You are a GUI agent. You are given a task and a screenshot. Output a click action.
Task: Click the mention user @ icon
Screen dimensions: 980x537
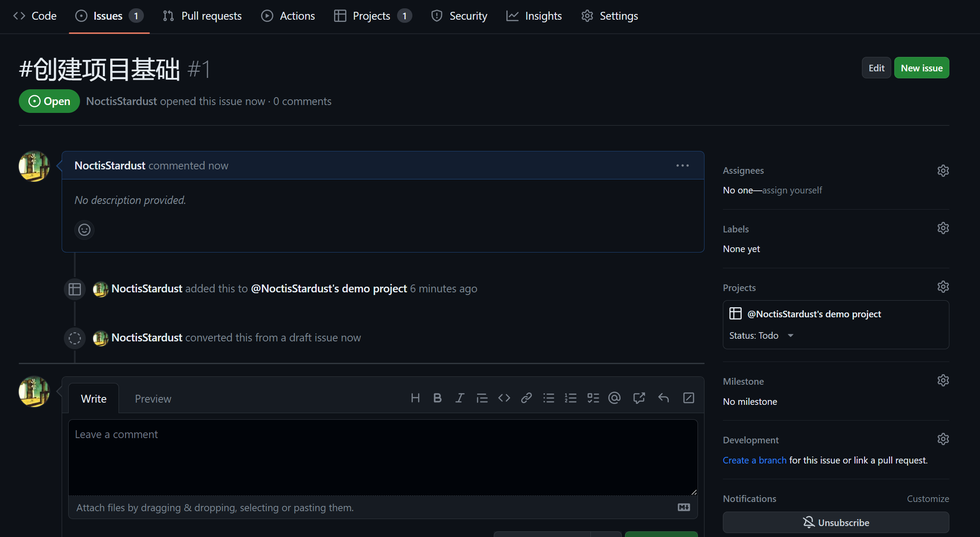[614, 398]
